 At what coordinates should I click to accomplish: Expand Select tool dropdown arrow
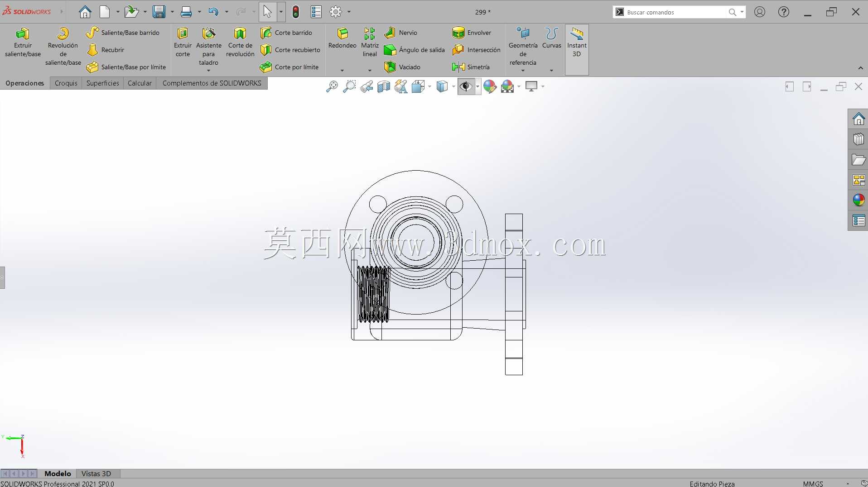[x=281, y=12]
